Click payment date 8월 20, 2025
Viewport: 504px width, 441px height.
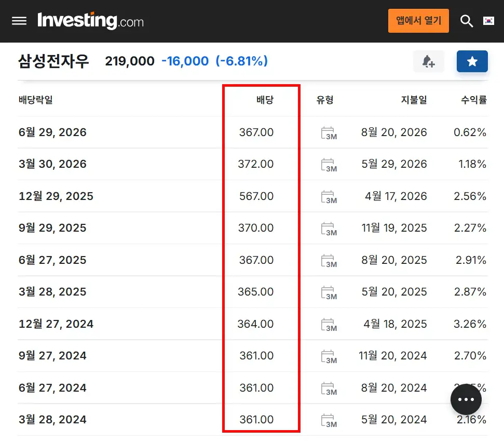[x=394, y=260]
